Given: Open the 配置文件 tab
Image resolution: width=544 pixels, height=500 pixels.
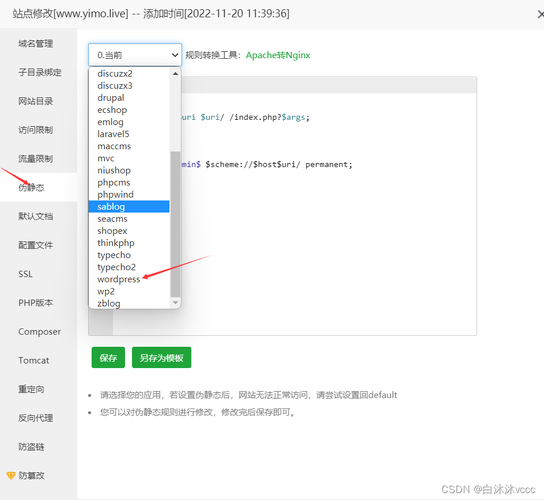Looking at the screenshot, I should 36,245.
